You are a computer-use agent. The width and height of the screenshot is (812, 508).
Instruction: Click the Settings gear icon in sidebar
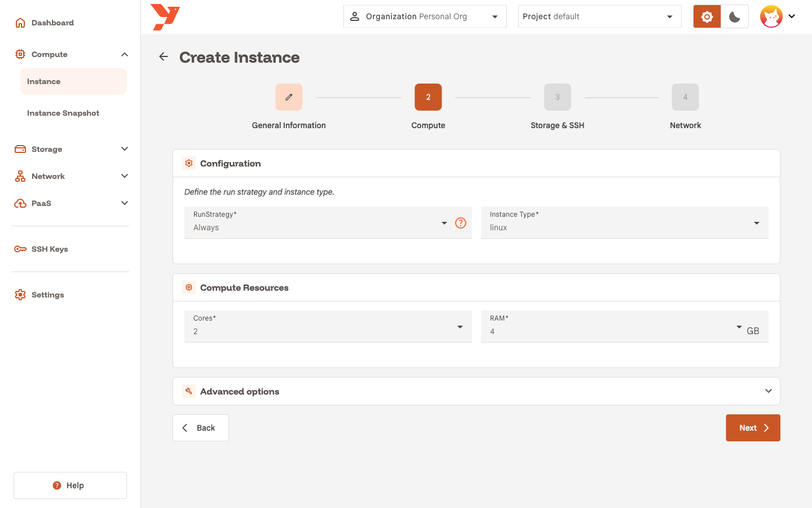tap(20, 295)
